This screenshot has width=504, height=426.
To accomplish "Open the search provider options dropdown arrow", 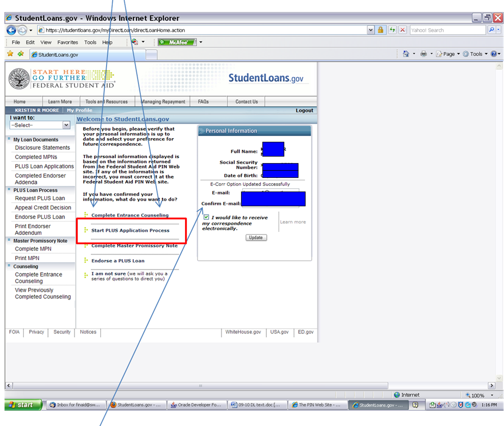I will click(499, 30).
